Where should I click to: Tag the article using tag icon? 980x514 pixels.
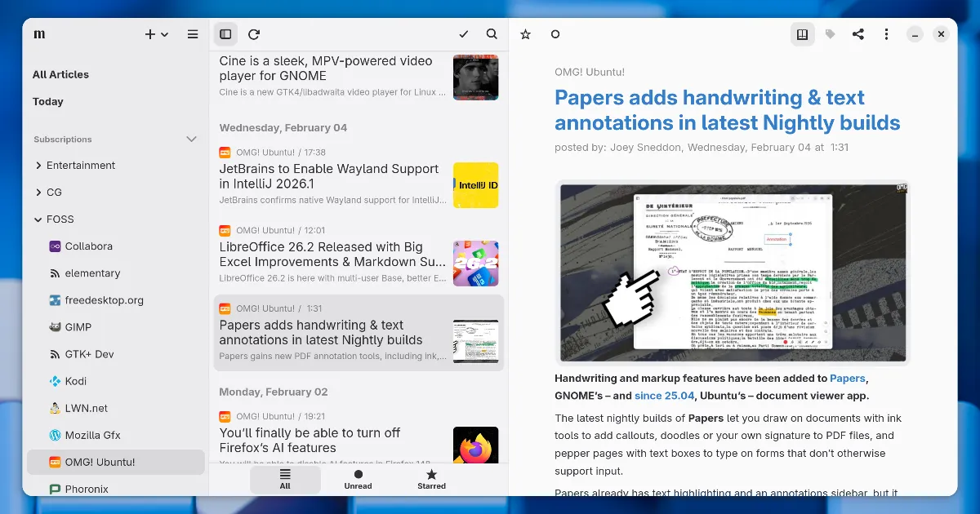coord(830,34)
